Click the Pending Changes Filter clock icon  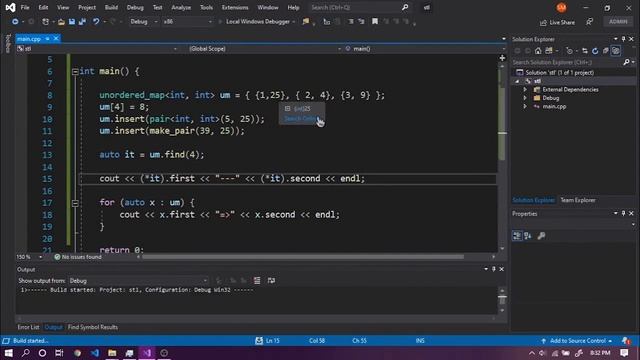pos(569,51)
